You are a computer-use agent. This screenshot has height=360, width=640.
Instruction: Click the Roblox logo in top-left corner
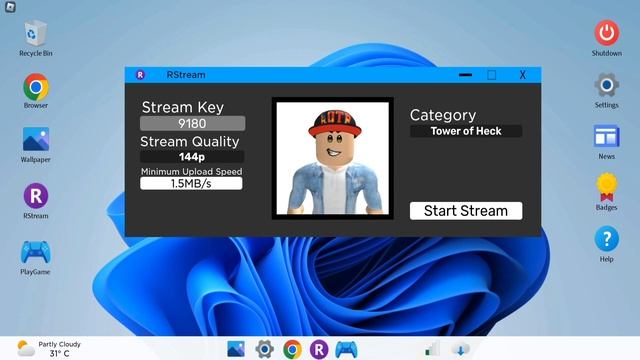point(10,7)
